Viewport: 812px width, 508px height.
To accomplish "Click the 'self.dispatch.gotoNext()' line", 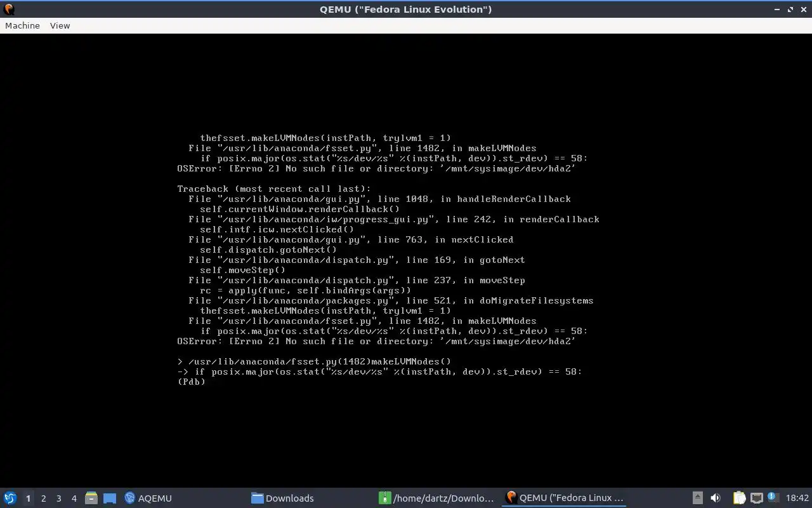I will 268,250.
